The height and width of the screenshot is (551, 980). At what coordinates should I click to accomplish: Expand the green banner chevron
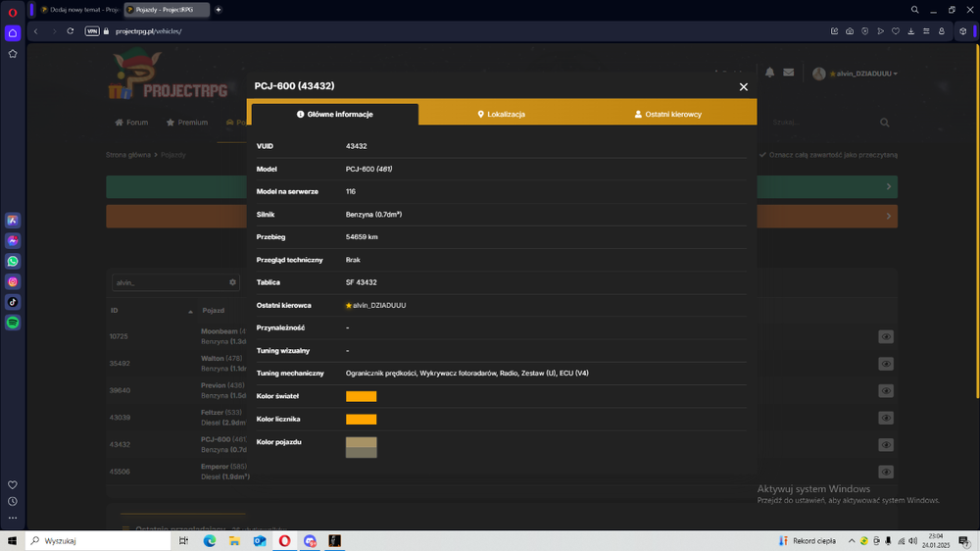pyautogui.click(x=888, y=186)
